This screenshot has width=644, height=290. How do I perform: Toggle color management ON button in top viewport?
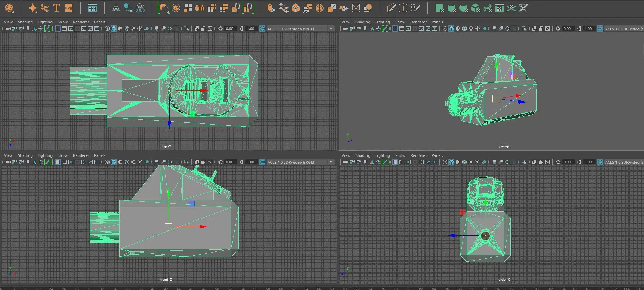pos(262,29)
